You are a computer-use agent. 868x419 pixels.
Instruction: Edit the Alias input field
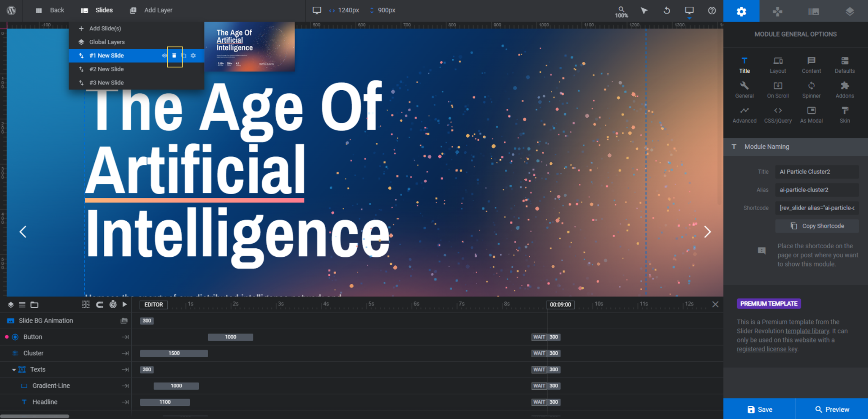[x=817, y=190]
